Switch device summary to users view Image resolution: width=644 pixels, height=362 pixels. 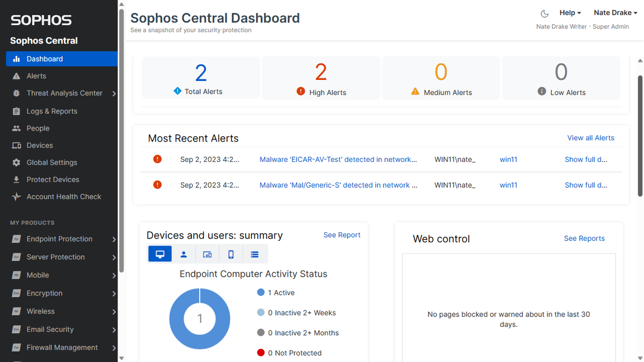click(184, 254)
